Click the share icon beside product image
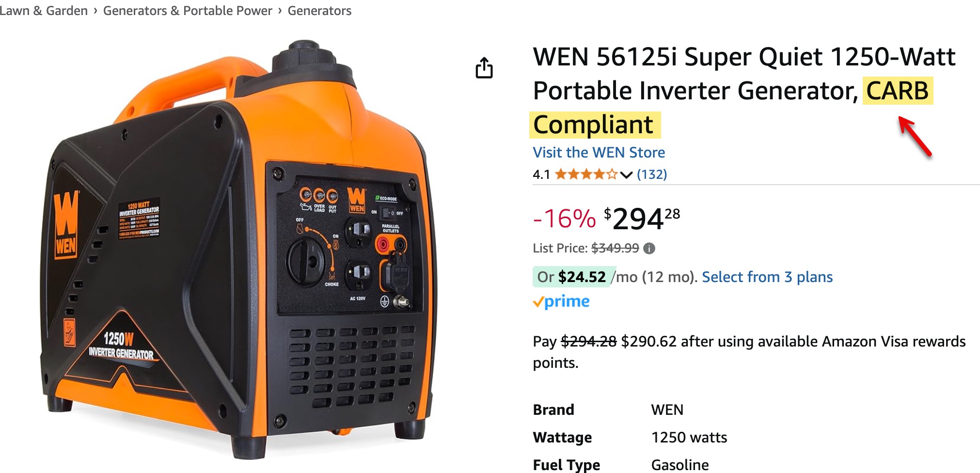The image size is (980, 473). pyautogui.click(x=484, y=68)
